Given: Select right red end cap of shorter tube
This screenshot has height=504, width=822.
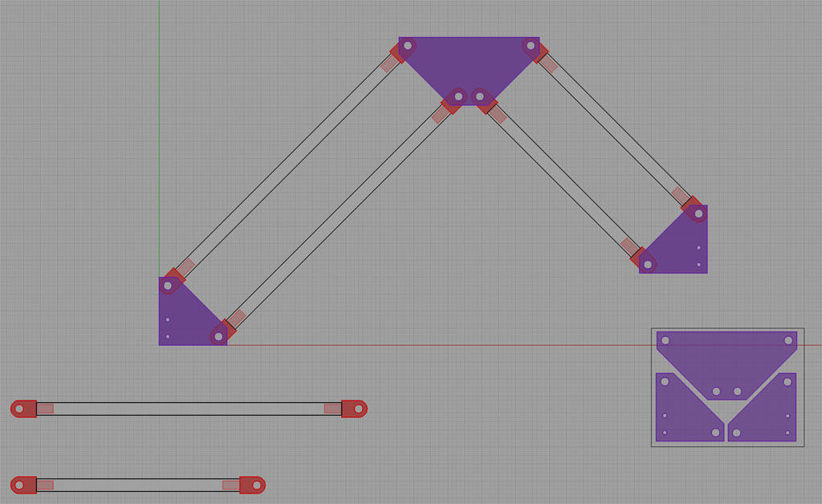Looking at the screenshot, I should pyautogui.click(x=253, y=485).
